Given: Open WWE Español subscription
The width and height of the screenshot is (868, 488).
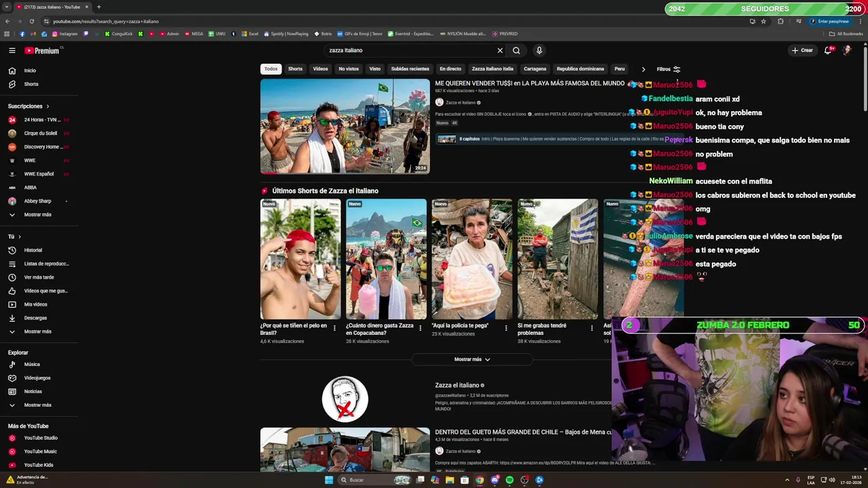Looking at the screenshot, I should (x=39, y=174).
